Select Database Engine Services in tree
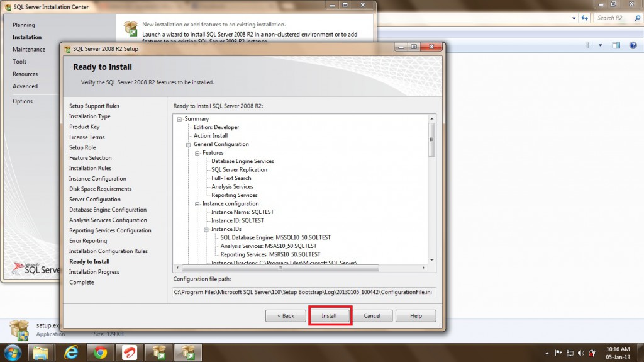The height and width of the screenshot is (362, 644). pos(242,161)
